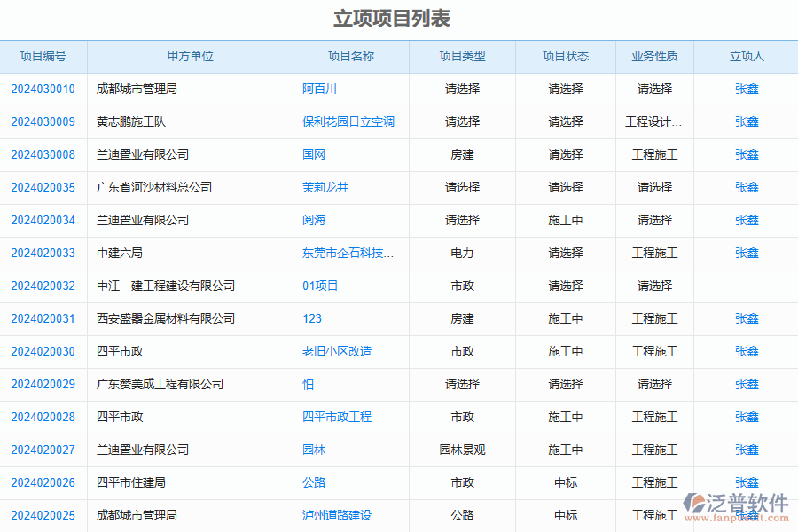This screenshot has width=798, height=532.
Task: Open project number 2024020029
Action: pos(43,384)
